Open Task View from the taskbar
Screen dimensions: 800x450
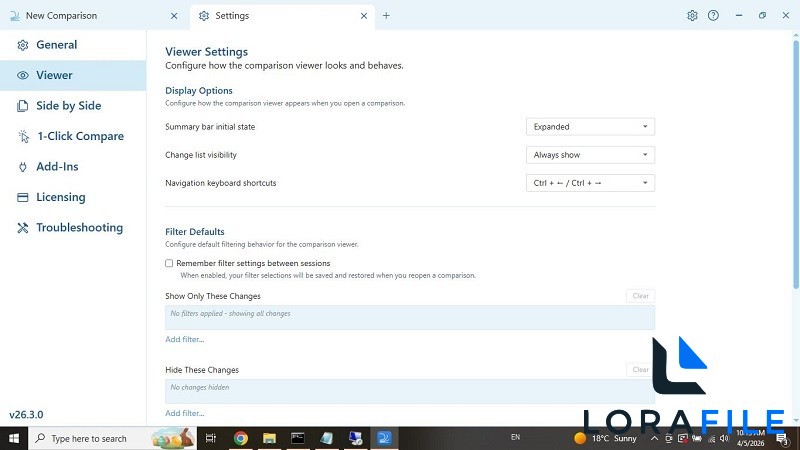[x=211, y=438]
